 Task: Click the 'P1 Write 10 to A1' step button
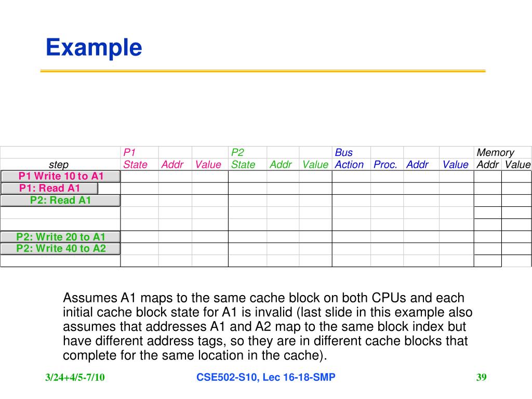(x=61, y=177)
